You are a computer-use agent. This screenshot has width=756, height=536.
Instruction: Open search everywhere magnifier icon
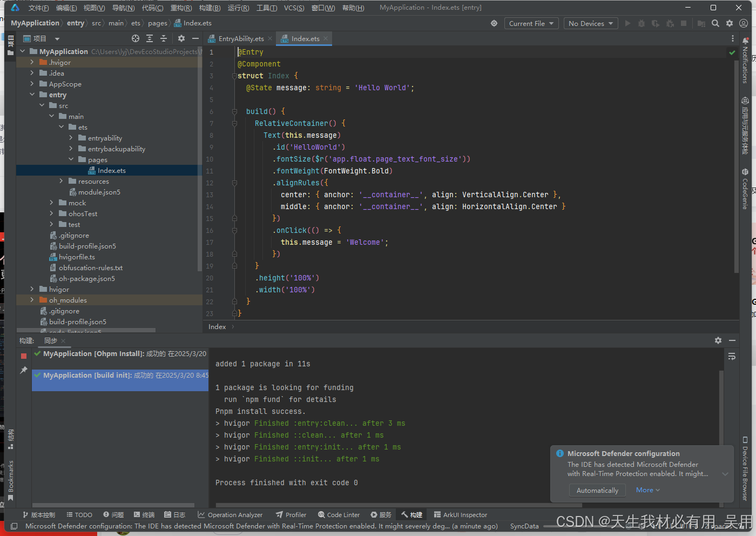point(715,23)
